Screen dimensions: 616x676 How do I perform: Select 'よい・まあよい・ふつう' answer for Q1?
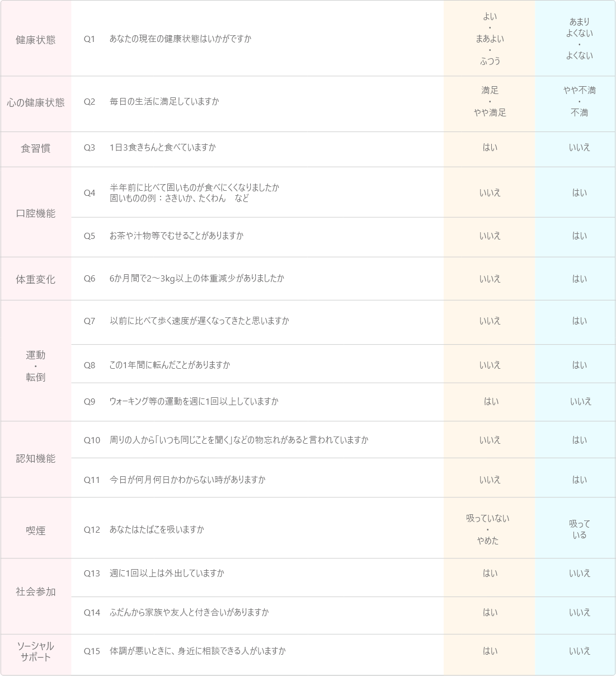point(490,39)
